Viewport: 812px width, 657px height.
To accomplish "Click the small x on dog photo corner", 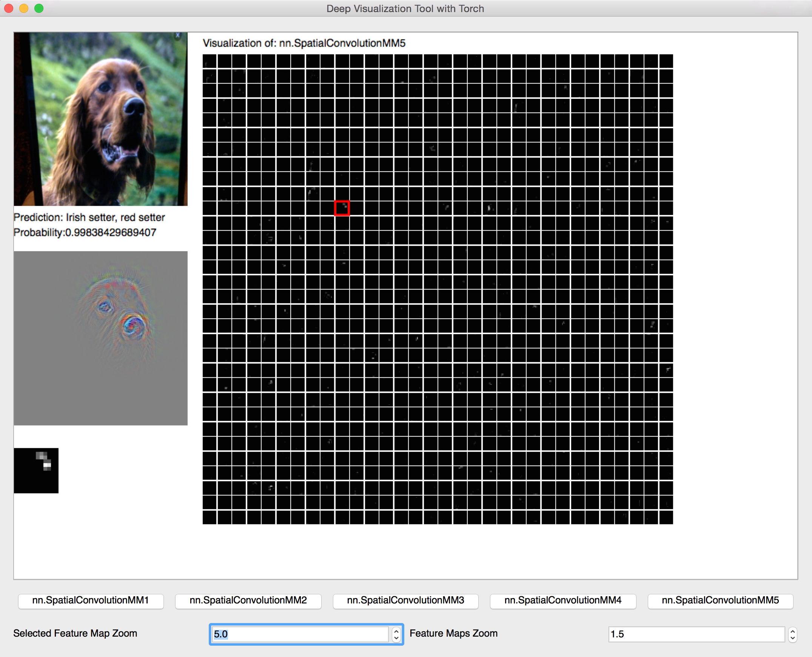I will click(178, 35).
